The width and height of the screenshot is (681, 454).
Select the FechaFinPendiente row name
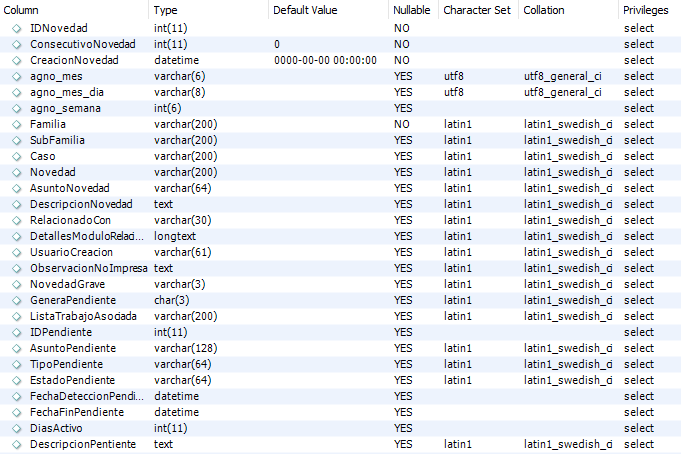77,412
